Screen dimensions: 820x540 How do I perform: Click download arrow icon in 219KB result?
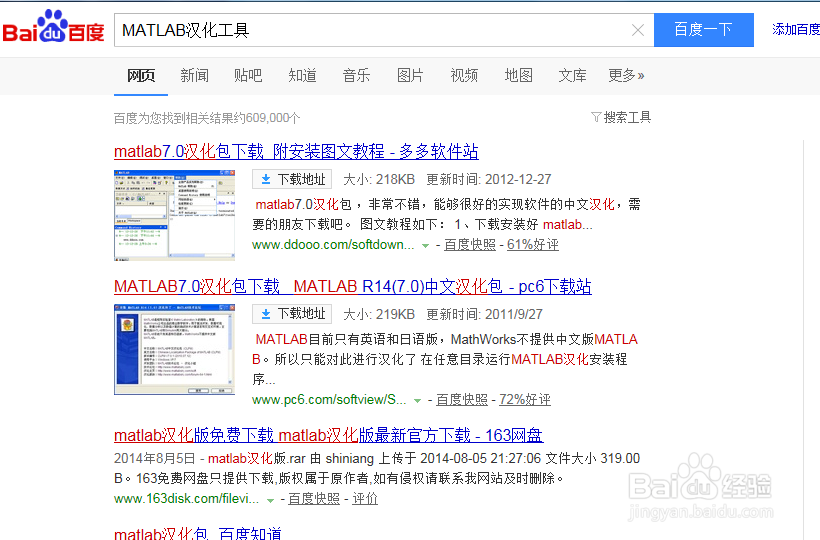tap(266, 314)
